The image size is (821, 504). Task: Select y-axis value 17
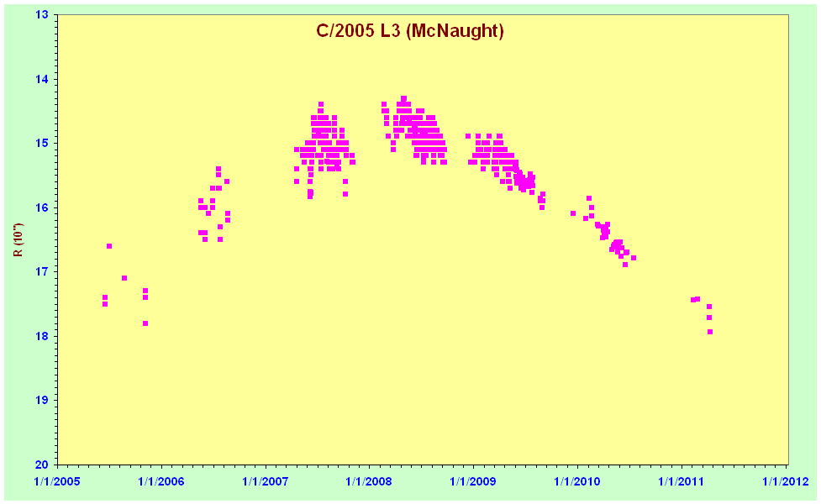click(x=42, y=271)
